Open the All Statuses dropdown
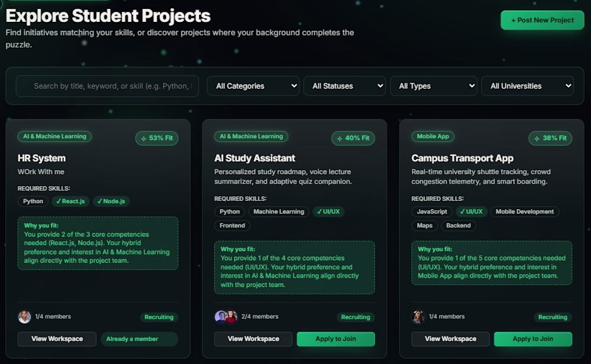 point(345,86)
